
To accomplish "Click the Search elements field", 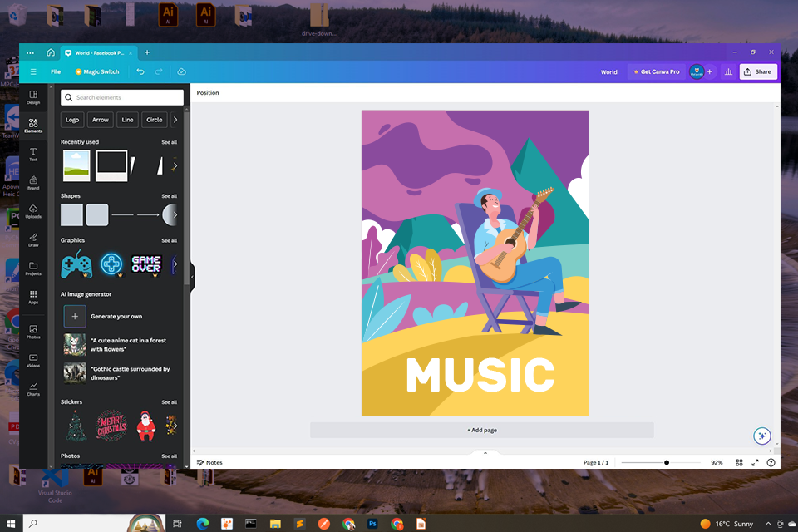I will point(122,97).
